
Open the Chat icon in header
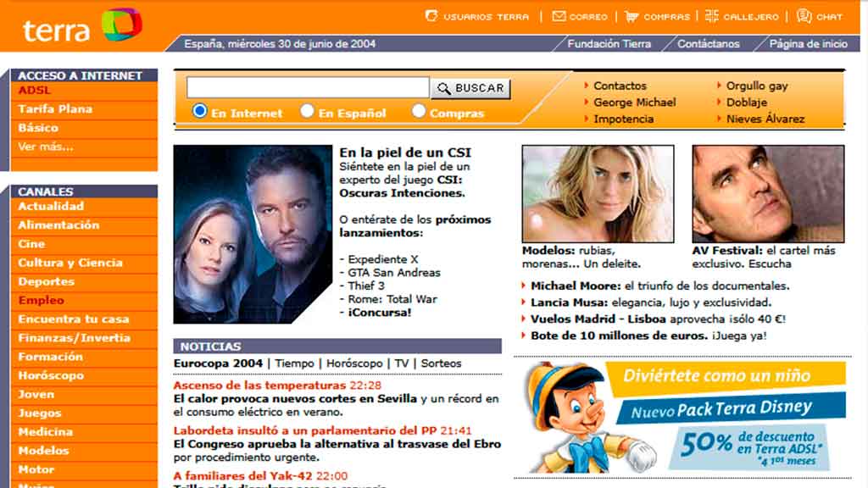(x=804, y=16)
